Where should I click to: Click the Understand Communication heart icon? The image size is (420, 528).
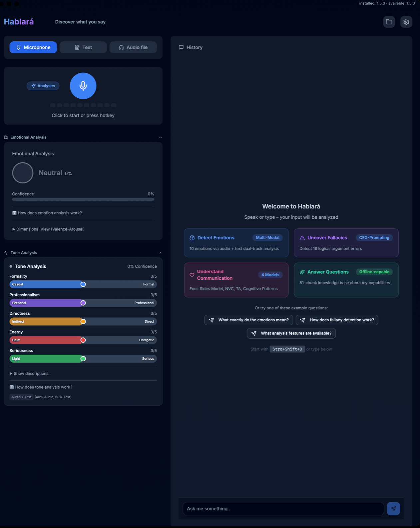coord(192,275)
